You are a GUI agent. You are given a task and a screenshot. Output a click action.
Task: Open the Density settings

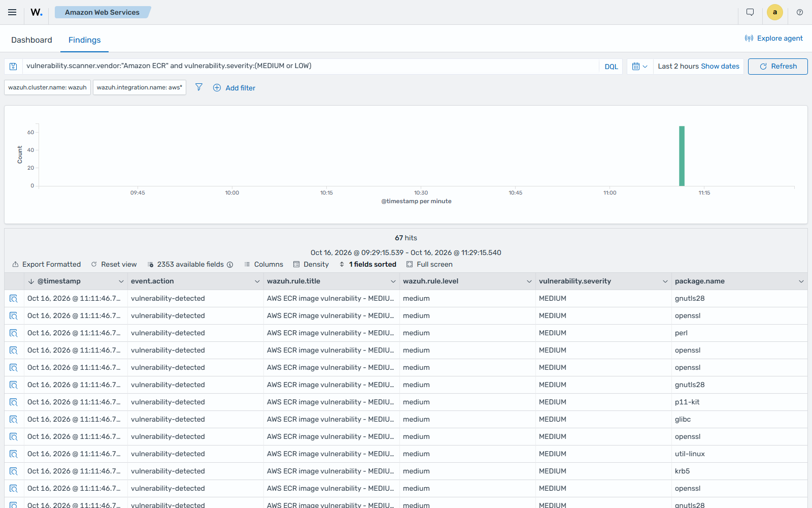(x=311, y=264)
